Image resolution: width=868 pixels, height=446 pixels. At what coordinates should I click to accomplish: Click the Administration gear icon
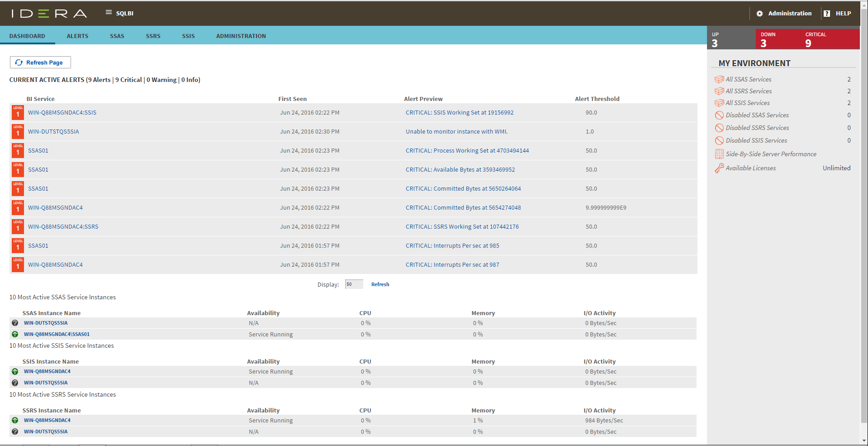[x=759, y=14]
